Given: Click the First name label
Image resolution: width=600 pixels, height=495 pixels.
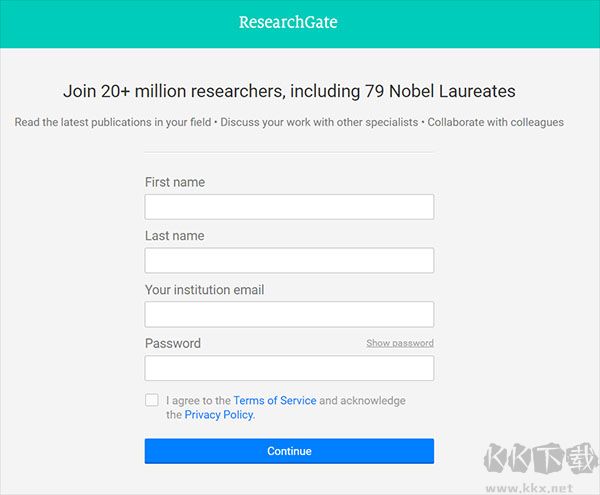Looking at the screenshot, I should point(175,182).
